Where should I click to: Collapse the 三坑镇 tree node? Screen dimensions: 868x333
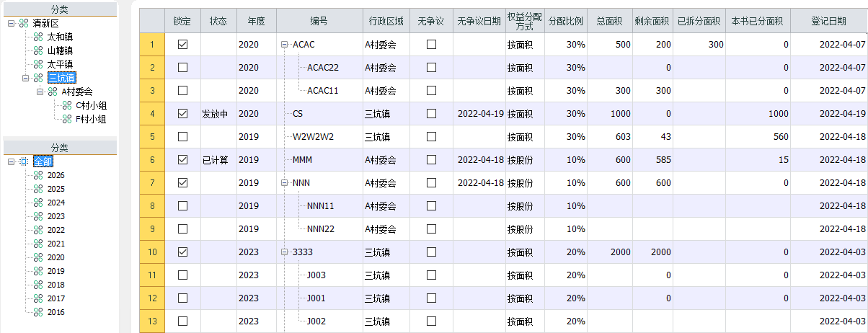tap(26, 78)
